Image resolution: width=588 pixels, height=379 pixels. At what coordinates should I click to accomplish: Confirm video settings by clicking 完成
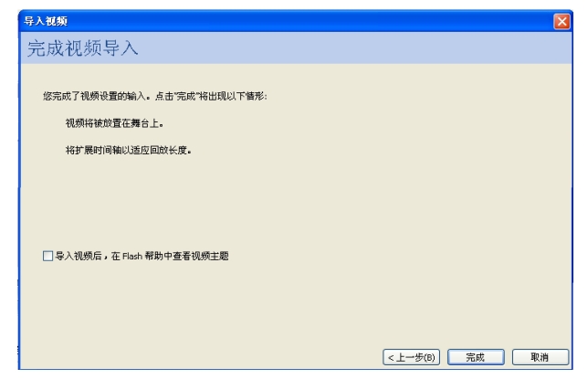(476, 357)
